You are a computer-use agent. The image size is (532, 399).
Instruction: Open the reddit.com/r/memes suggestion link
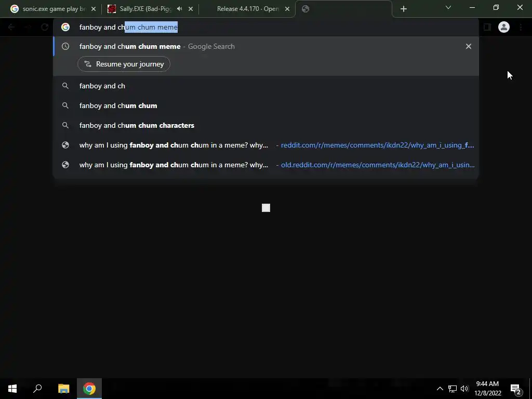(x=266, y=145)
